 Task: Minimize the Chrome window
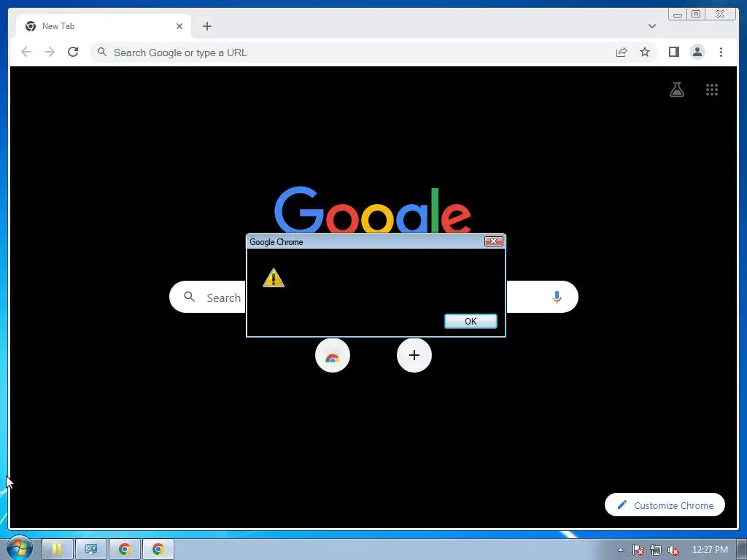click(678, 15)
